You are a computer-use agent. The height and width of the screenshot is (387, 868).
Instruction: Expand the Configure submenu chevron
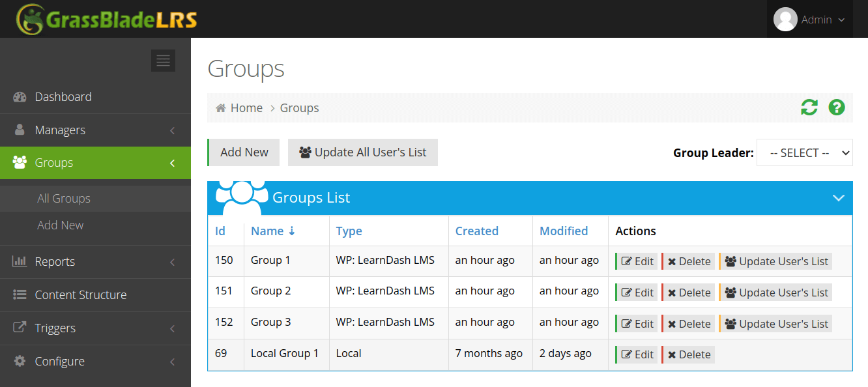(x=173, y=362)
